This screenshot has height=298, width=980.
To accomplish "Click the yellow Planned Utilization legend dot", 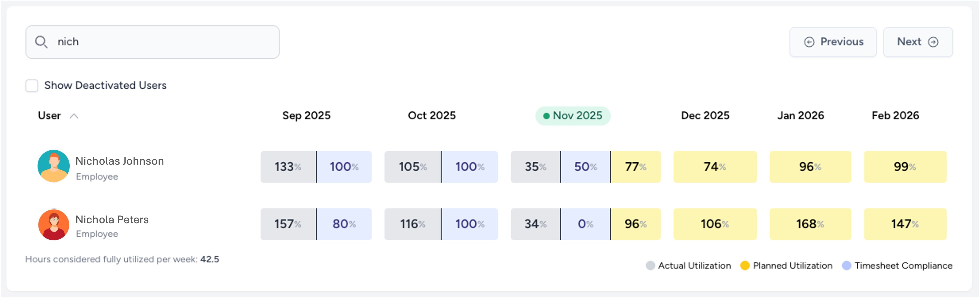I will pyautogui.click(x=745, y=266).
